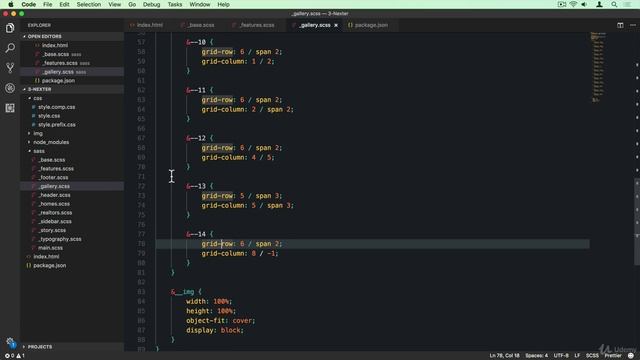Viewport: 640px width, 360px height.
Task: Open style.css in the file tree
Action: tap(49, 116)
